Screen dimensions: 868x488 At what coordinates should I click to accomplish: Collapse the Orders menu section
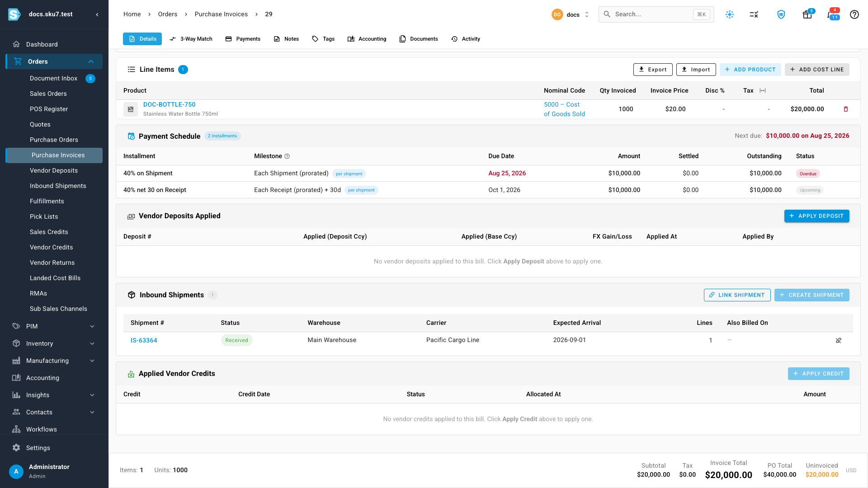tap(91, 61)
